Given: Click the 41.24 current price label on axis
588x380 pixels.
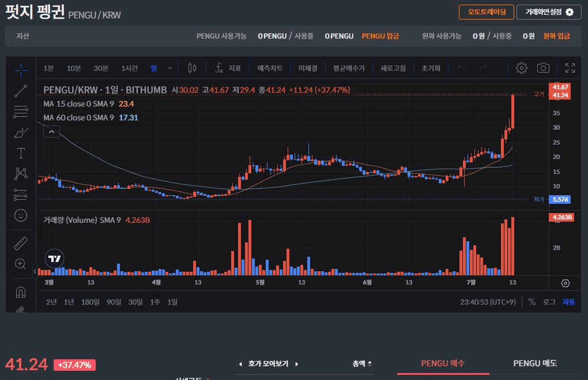Looking at the screenshot, I should [x=560, y=95].
